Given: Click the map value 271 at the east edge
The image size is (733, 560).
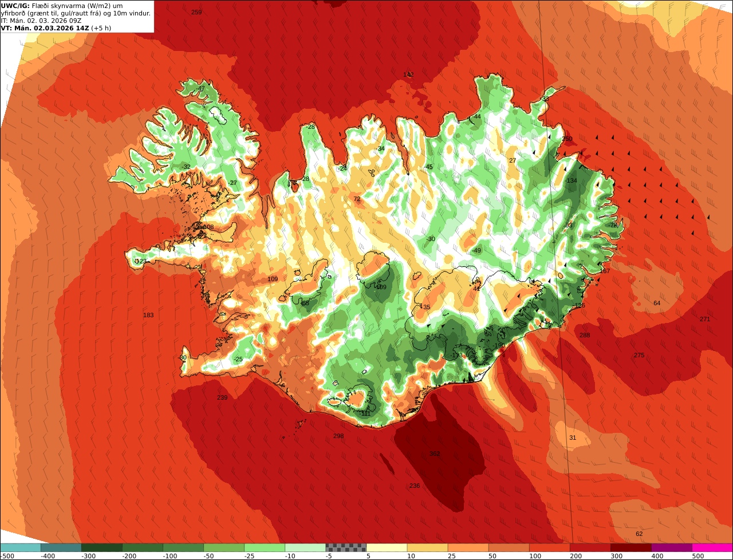Looking at the screenshot, I should pos(704,319).
